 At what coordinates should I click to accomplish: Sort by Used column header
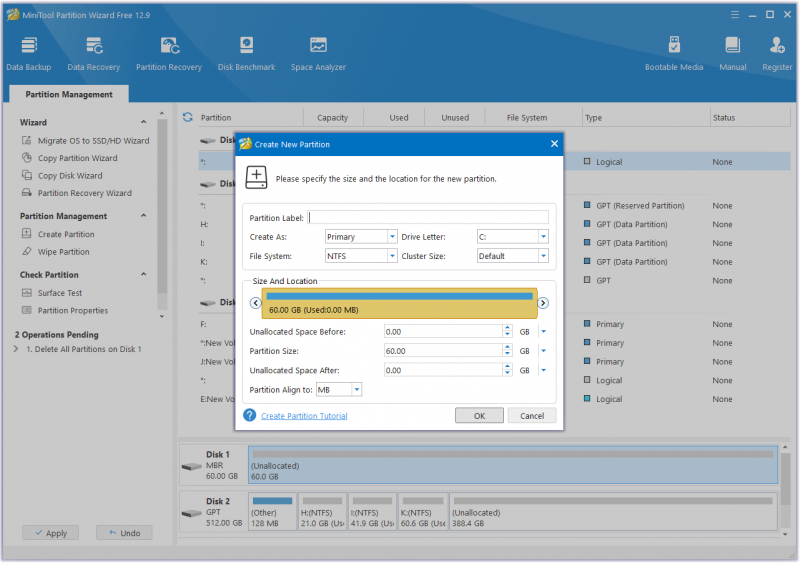[x=399, y=117]
